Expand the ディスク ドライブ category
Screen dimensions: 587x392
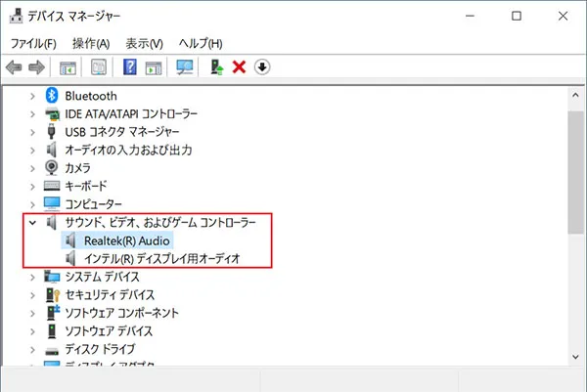(x=32, y=350)
